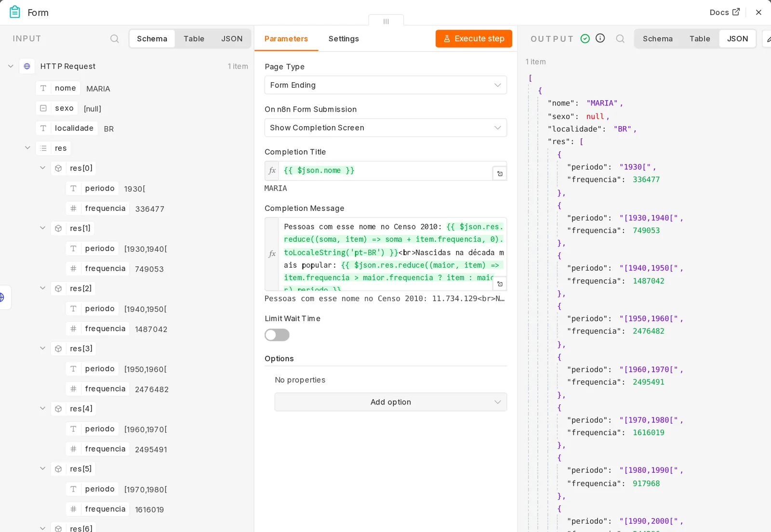Image resolution: width=771 pixels, height=532 pixels.
Task: Click the res[0] object cube icon
Action: tap(58, 168)
